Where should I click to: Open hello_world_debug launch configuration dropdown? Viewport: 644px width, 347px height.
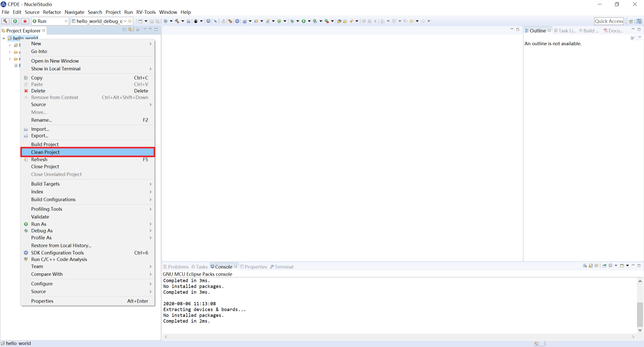point(125,21)
